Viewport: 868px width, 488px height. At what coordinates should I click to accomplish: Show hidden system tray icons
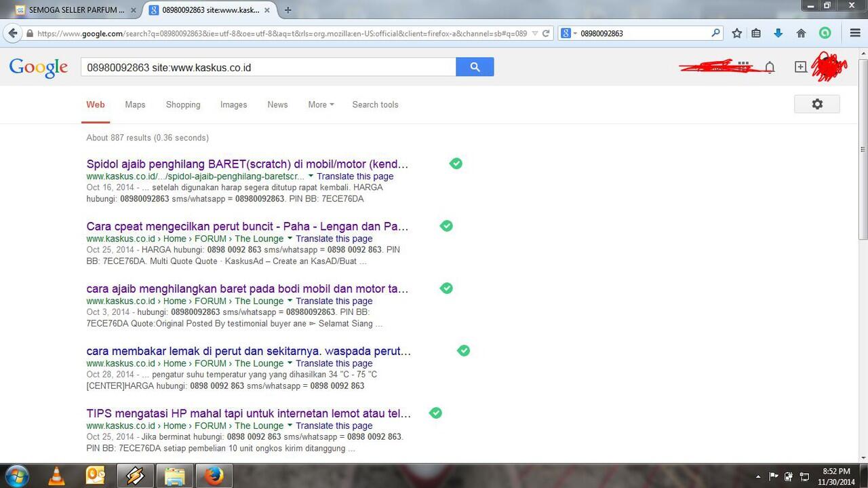759,476
